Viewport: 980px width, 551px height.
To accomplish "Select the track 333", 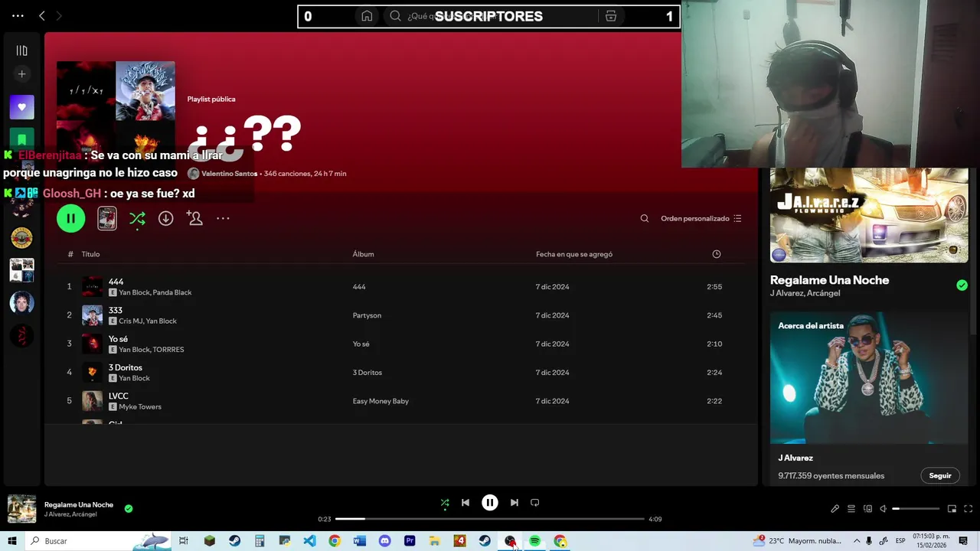I will point(401,315).
